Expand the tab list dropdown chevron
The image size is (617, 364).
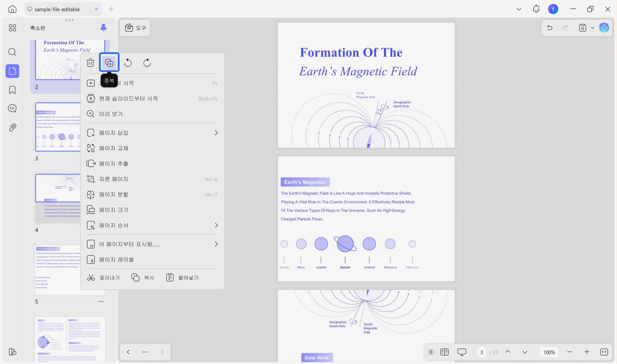pos(519,9)
